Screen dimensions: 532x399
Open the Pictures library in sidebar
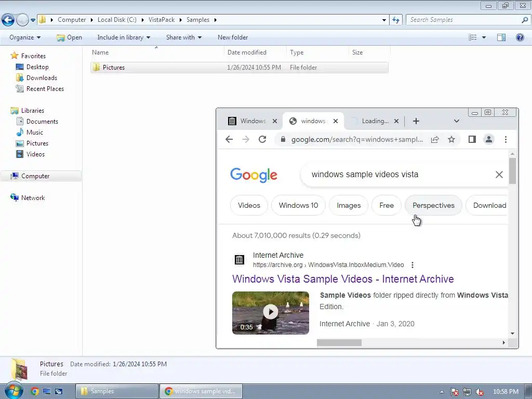click(x=37, y=143)
